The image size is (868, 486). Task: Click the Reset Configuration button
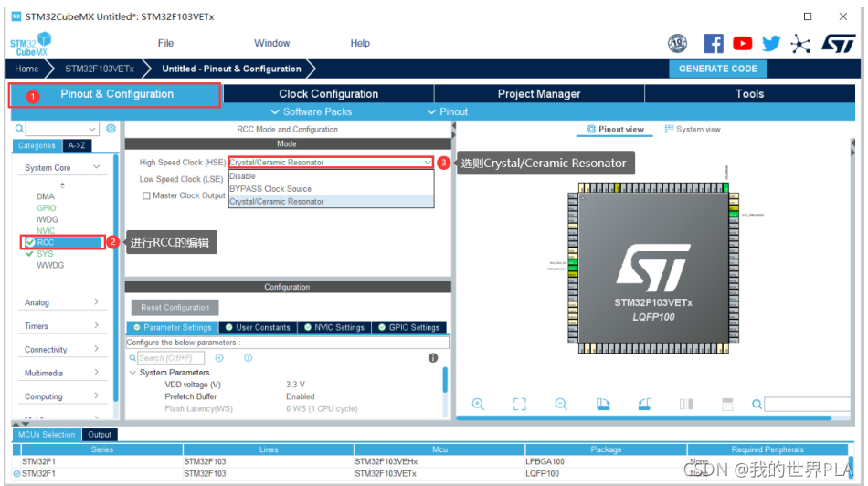(x=175, y=307)
